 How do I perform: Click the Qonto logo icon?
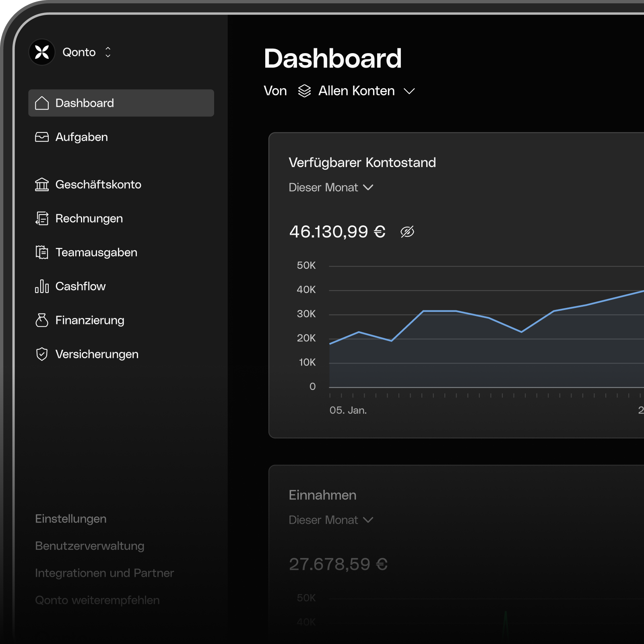pos(42,52)
